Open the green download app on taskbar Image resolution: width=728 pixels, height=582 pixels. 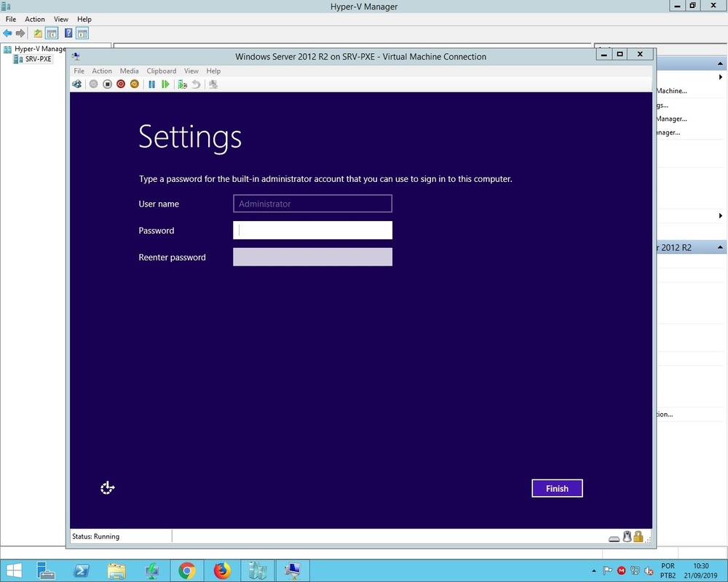pyautogui.click(x=152, y=570)
